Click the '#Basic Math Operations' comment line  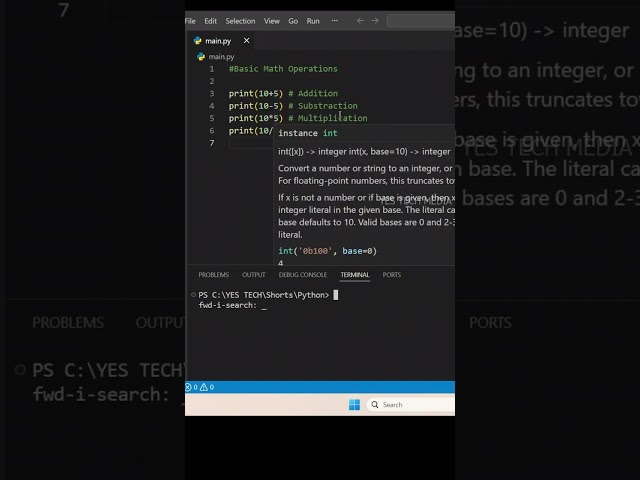283,69
